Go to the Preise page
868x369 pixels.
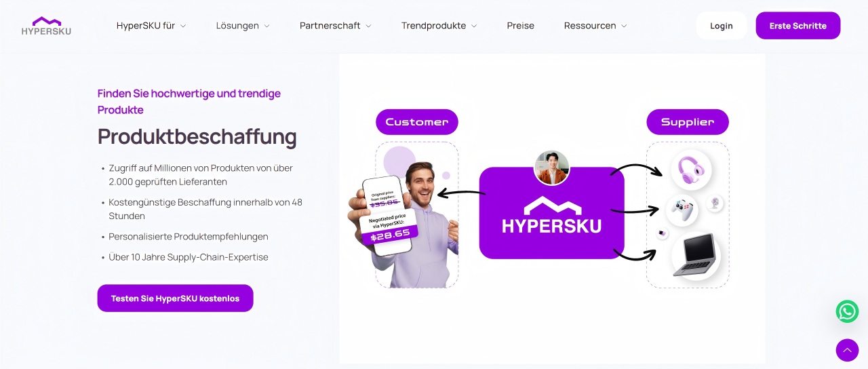click(521, 26)
